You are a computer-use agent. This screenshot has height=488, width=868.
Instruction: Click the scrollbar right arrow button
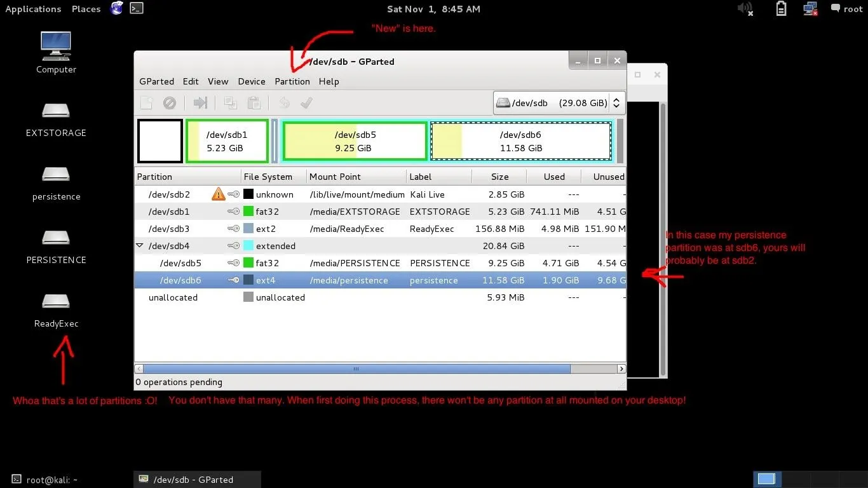621,369
